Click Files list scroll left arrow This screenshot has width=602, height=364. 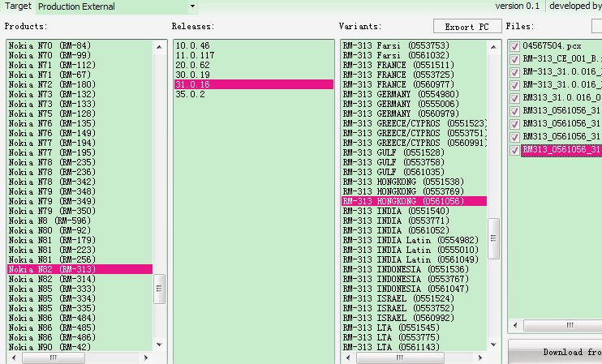coord(515,325)
